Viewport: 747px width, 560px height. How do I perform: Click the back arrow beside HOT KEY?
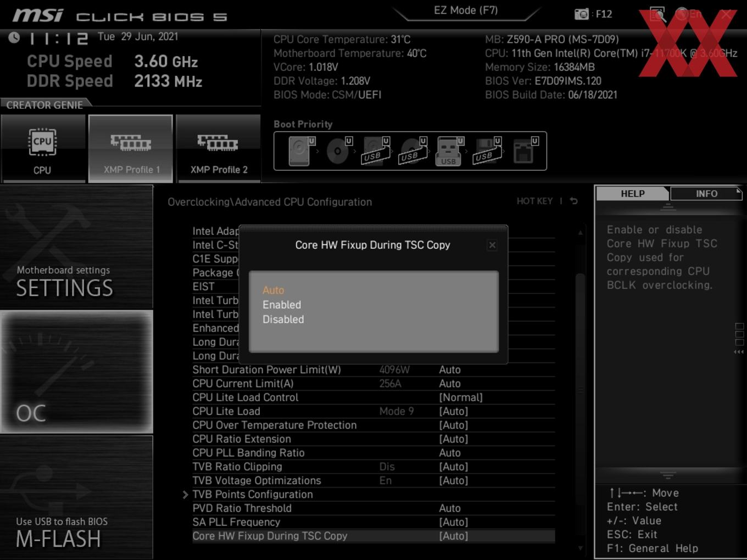pos(574,201)
